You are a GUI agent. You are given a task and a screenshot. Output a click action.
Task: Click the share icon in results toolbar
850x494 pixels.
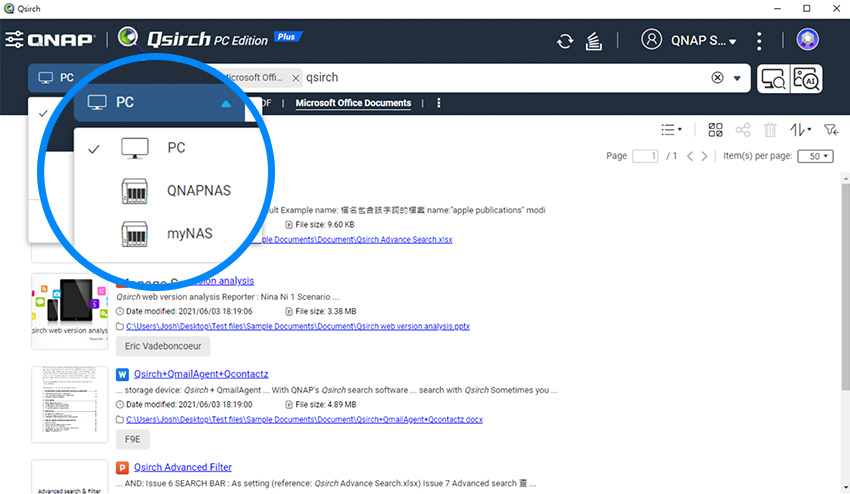click(x=742, y=130)
